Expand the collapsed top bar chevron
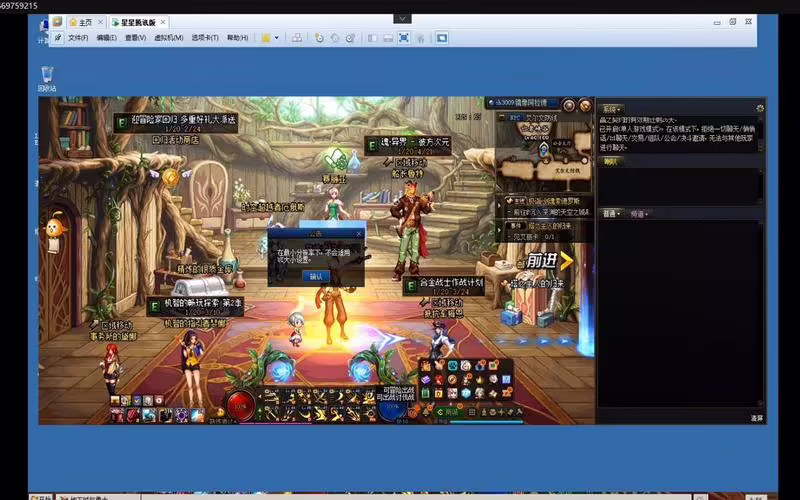800x500 pixels. [402, 19]
